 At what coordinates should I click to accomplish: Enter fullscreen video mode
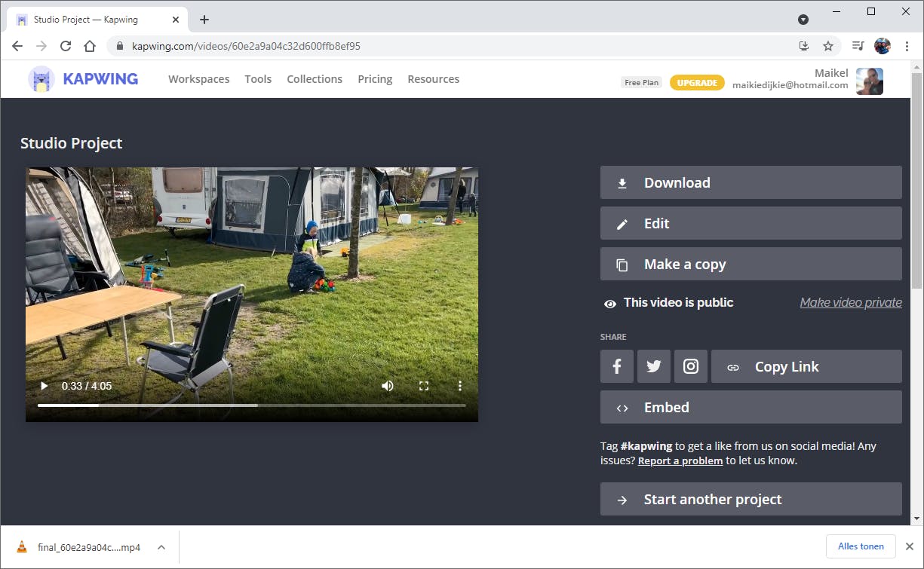pyautogui.click(x=424, y=386)
